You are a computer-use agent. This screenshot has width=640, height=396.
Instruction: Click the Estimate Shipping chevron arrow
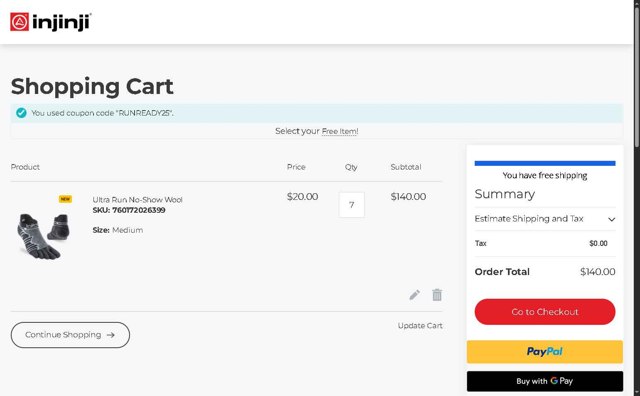611,219
